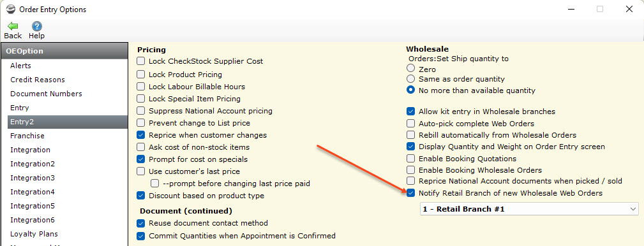Tick Auto-pick complete Web Orders
Viewport: 644px width, 246px height.
tap(410, 124)
